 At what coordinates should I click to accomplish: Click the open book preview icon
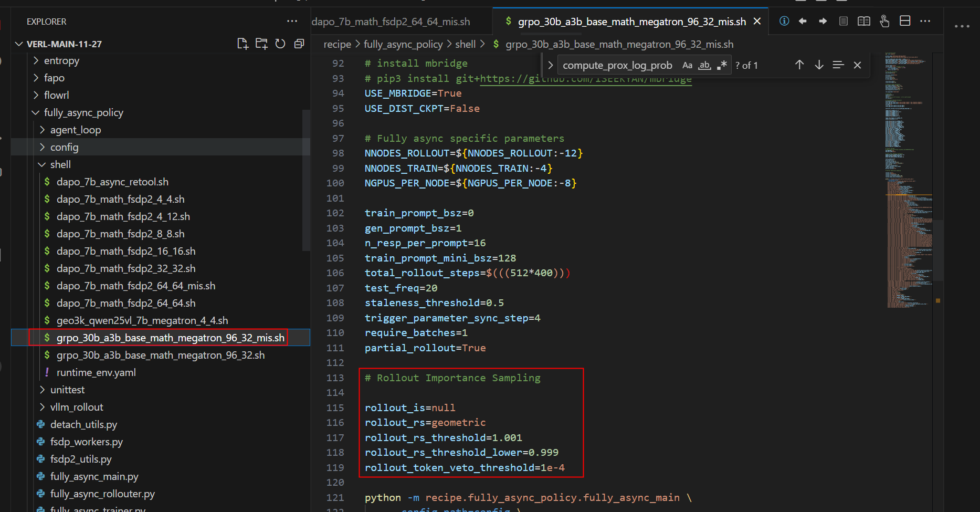pyautogui.click(x=863, y=21)
